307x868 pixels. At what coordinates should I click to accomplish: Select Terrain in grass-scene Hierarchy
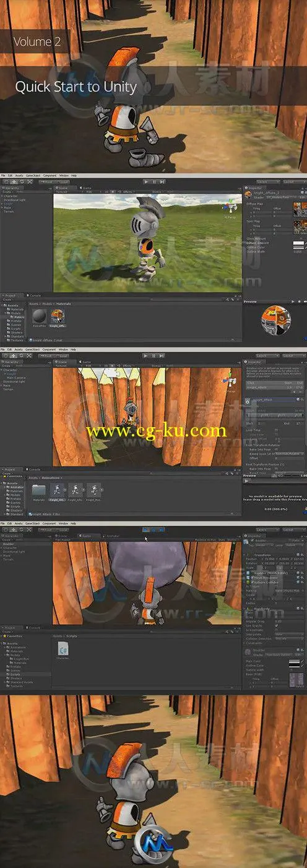click(9, 211)
